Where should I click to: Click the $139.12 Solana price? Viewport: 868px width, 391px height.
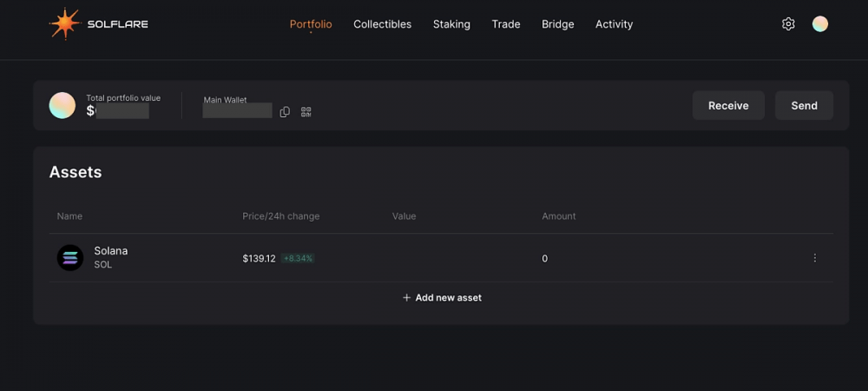(x=259, y=258)
